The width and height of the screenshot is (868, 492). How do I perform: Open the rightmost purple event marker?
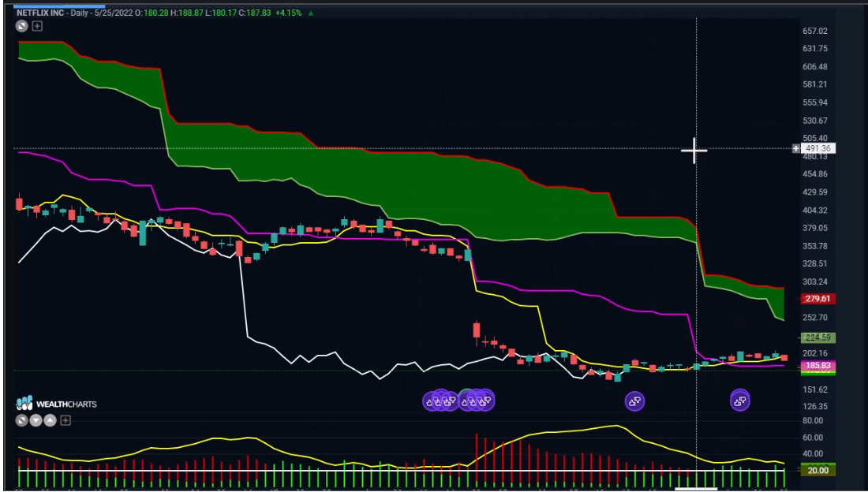pos(739,401)
